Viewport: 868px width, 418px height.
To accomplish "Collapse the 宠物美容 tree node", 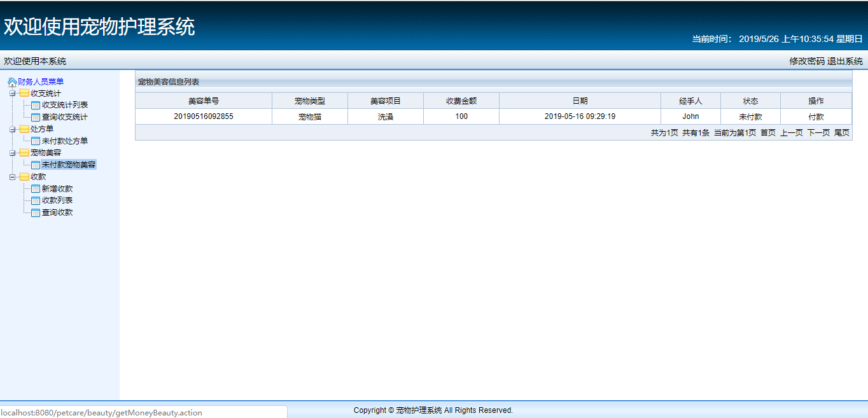I will pyautogui.click(x=12, y=153).
